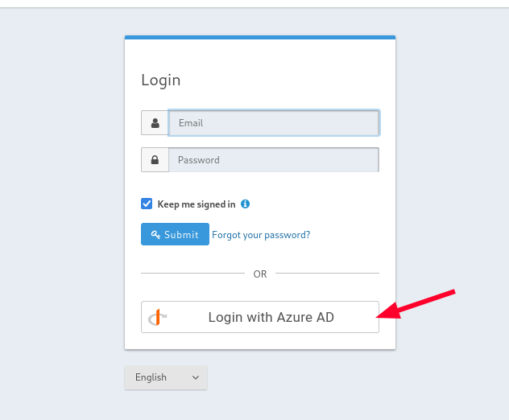Screen dimensions: 509x420
Task: Click the OR divider label
Action: pos(260,274)
